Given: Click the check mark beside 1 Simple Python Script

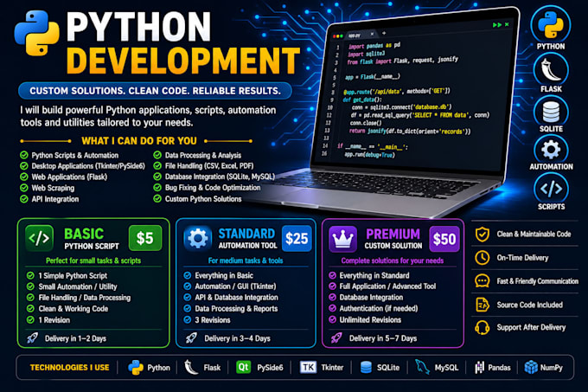Looking at the screenshot, I should [x=30, y=275].
